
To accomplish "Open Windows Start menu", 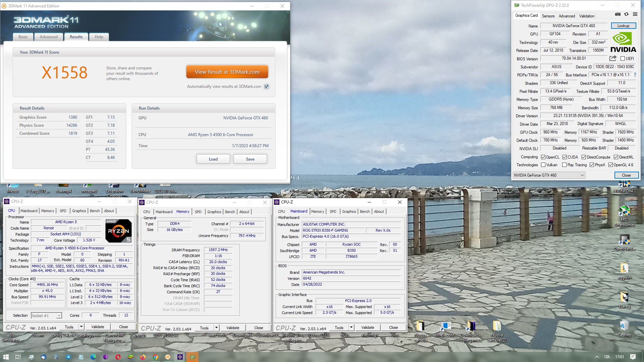I will pos(6,357).
